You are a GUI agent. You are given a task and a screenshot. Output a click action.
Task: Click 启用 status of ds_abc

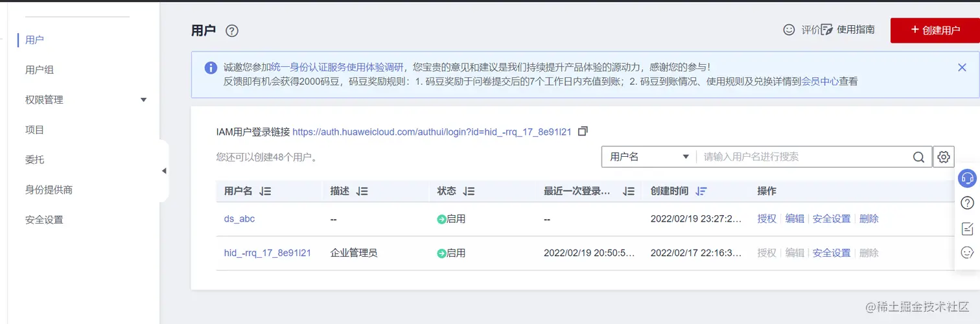coord(451,219)
